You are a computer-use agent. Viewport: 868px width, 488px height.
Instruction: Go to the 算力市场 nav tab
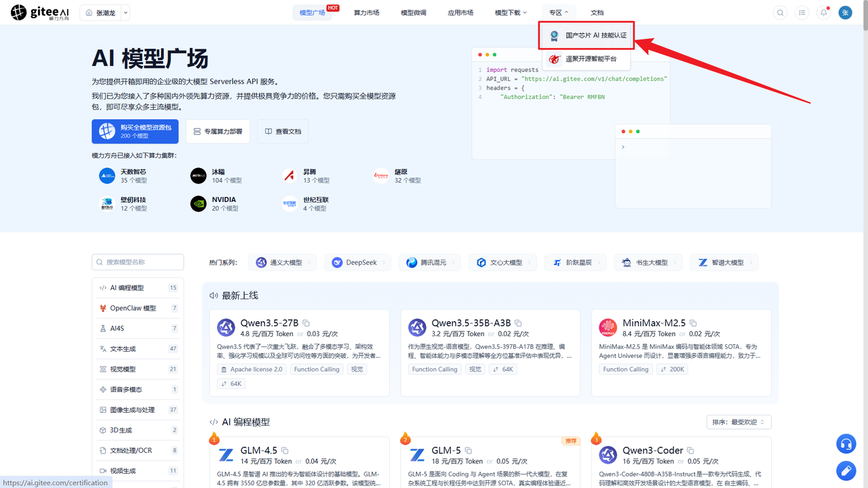click(x=366, y=13)
